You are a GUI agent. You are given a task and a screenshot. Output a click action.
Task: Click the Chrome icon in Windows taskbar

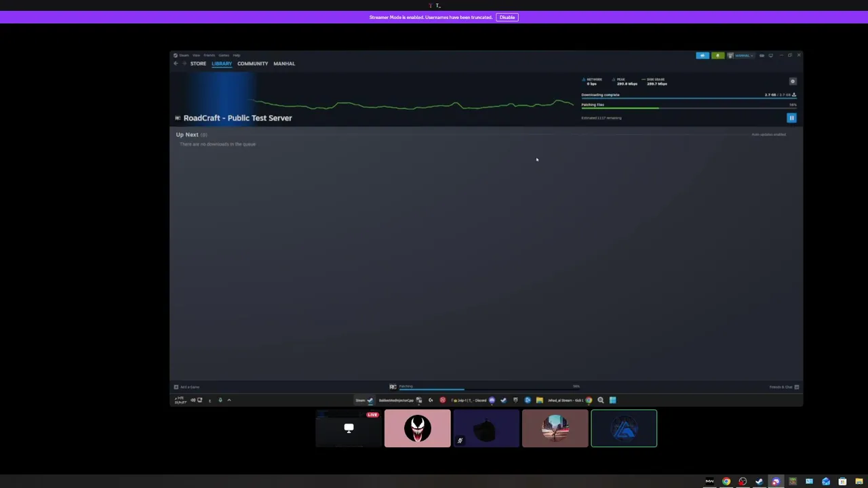726,481
